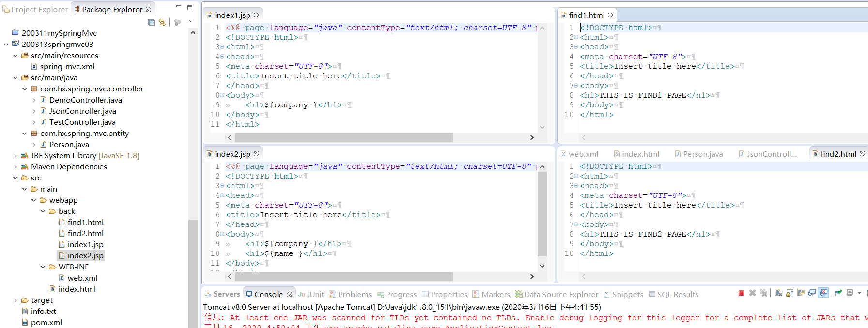This screenshot has height=328, width=868.
Task: Toggle Word Wrap in Console
Action: (x=801, y=293)
